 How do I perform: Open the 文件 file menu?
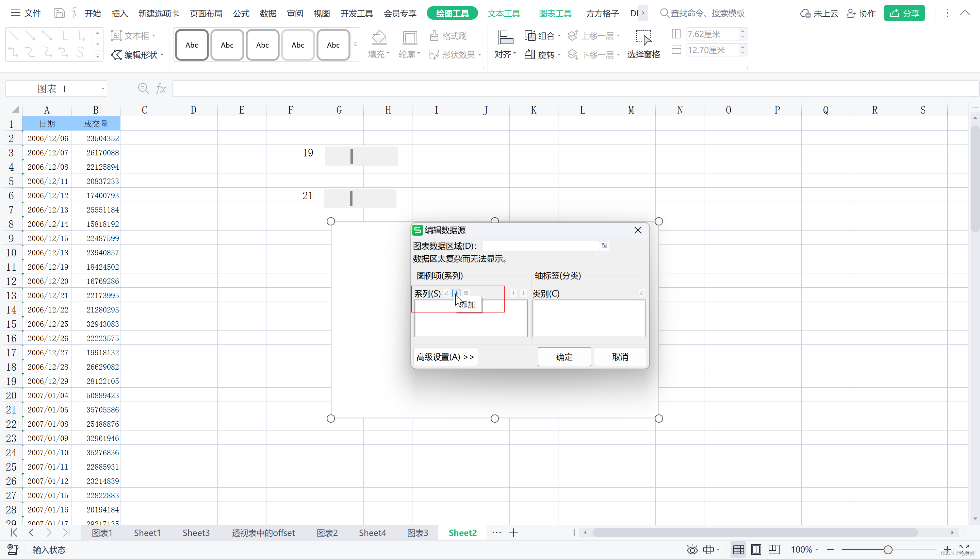tap(26, 14)
